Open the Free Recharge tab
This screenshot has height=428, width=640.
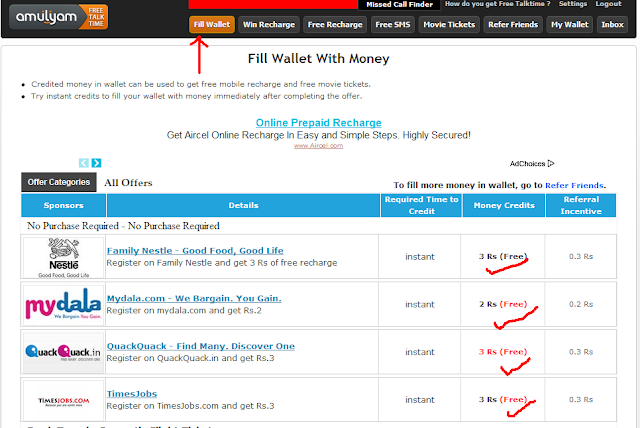pos(335,24)
